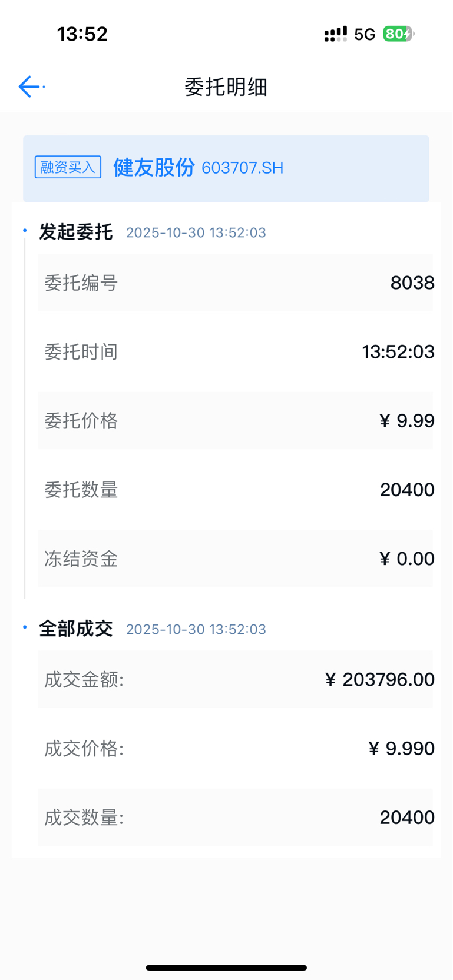Tap the blue dot beside 全部成交

25,627
